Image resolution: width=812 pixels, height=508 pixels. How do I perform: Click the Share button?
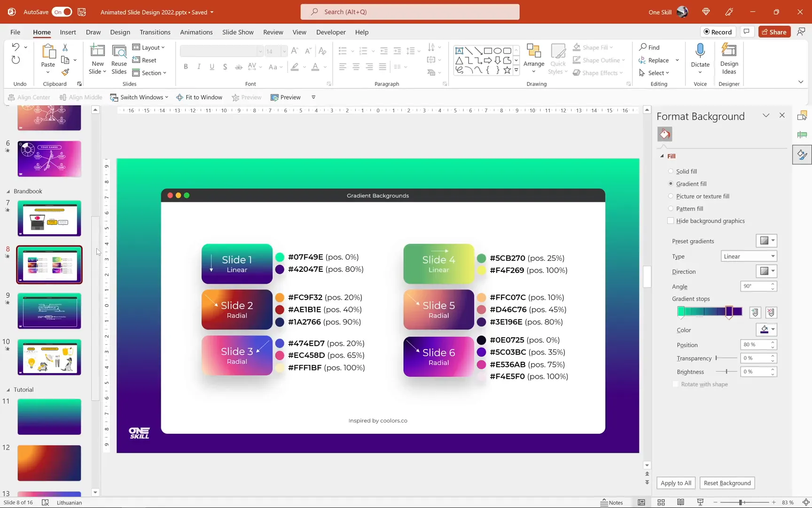pyautogui.click(x=774, y=32)
